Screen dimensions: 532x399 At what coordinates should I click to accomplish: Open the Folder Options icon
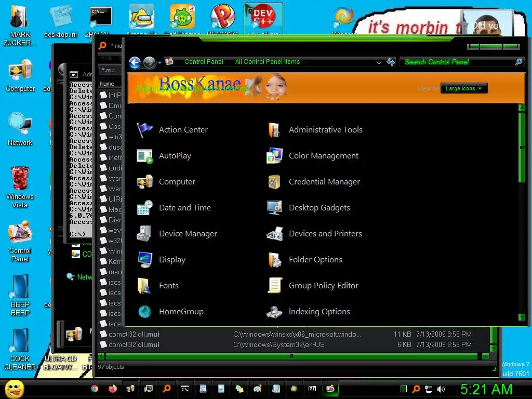(274, 260)
